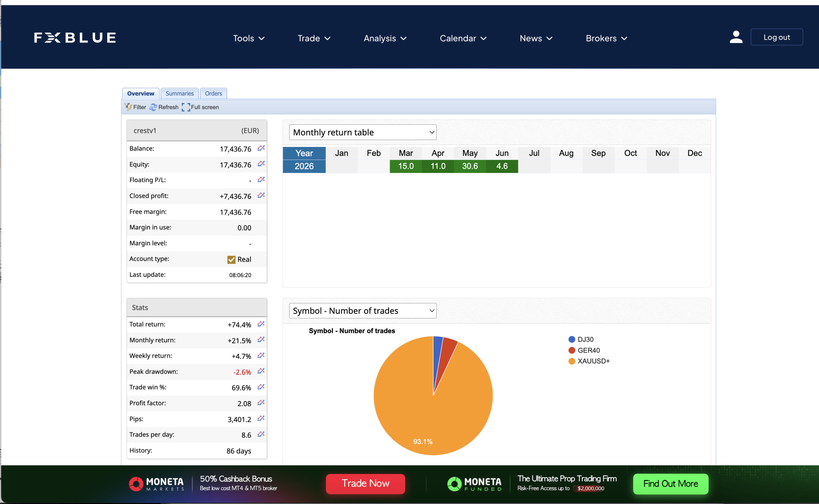Open the chart icon beside Closed profit
Image resolution: width=819 pixels, height=504 pixels.
coord(261,196)
